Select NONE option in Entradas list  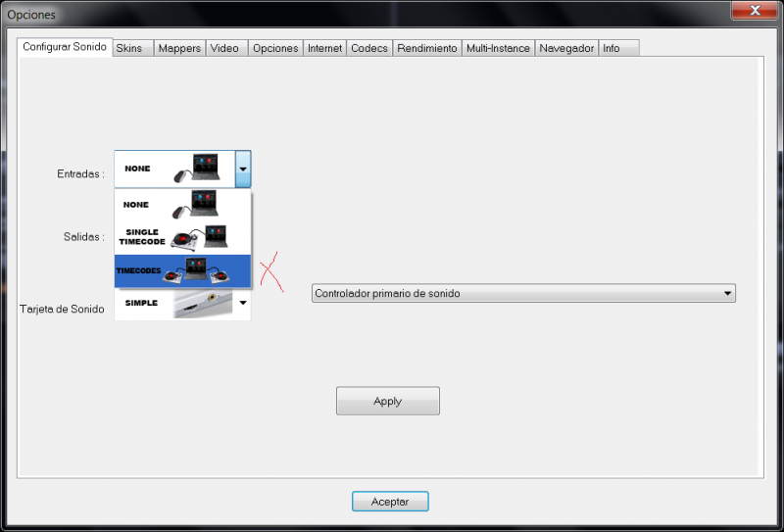pyautogui.click(x=182, y=205)
